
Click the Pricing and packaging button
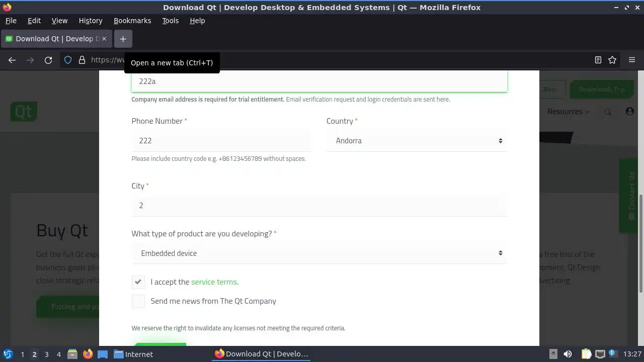(x=68, y=307)
